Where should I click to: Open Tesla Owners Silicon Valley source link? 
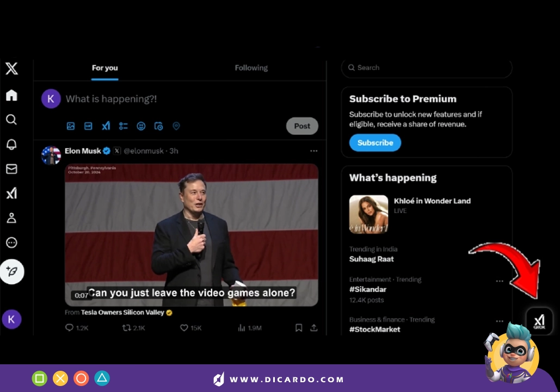pyautogui.click(x=122, y=313)
